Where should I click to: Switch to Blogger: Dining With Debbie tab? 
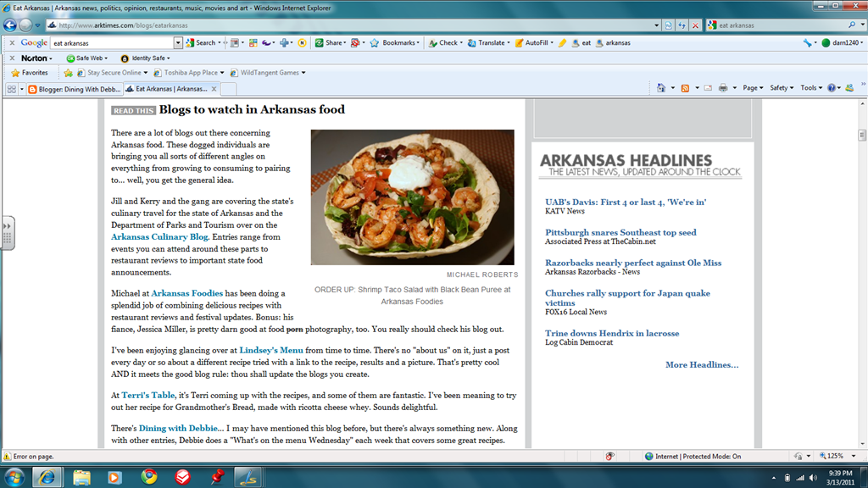[75, 88]
